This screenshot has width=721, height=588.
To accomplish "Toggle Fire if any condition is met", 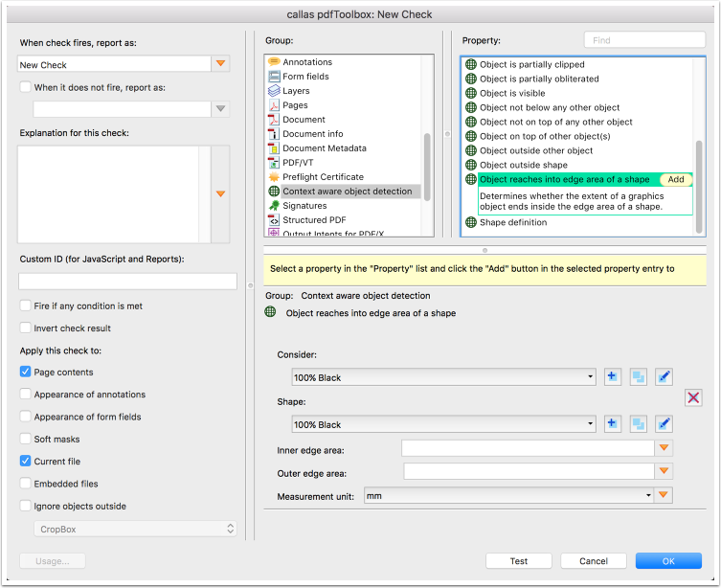I will 25,305.
